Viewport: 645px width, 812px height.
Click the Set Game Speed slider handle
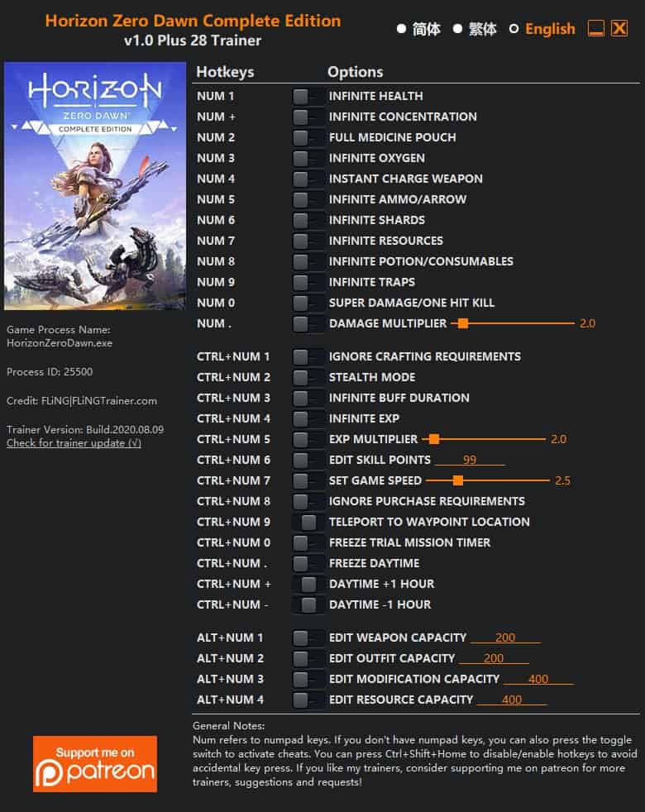coord(458,480)
